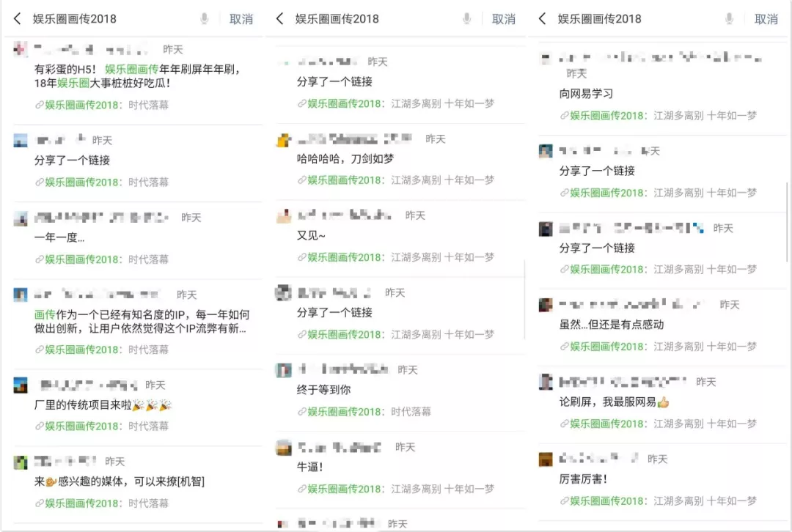The height and width of the screenshot is (532, 792).
Task: Tap the back chevron in the middle panel
Action: pos(278,18)
